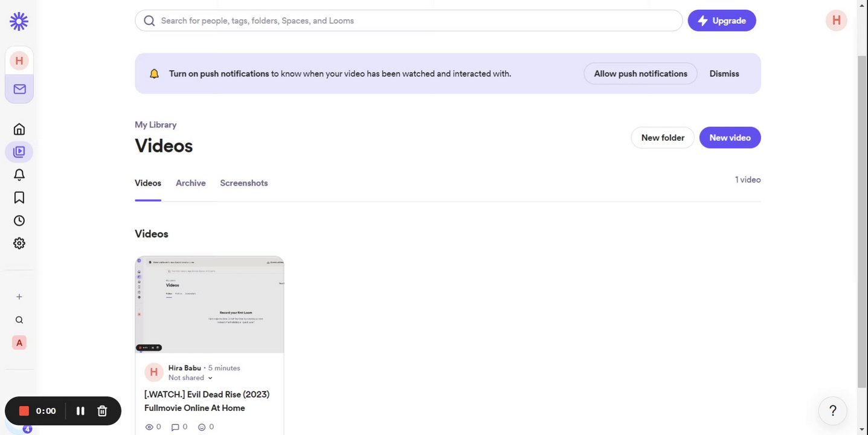The height and width of the screenshot is (435, 868).
Task: Click the New video button
Action: (x=730, y=138)
